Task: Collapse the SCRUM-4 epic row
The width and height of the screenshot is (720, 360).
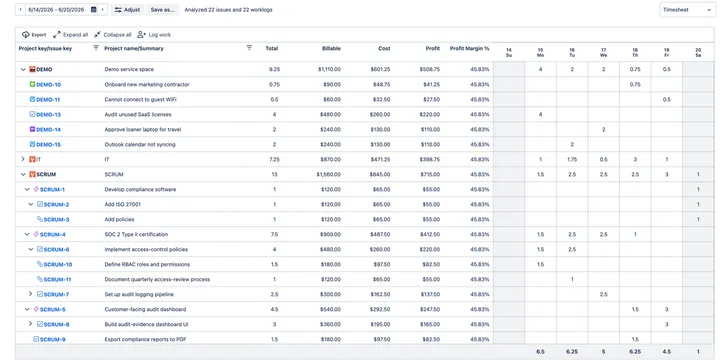Action: click(x=27, y=235)
